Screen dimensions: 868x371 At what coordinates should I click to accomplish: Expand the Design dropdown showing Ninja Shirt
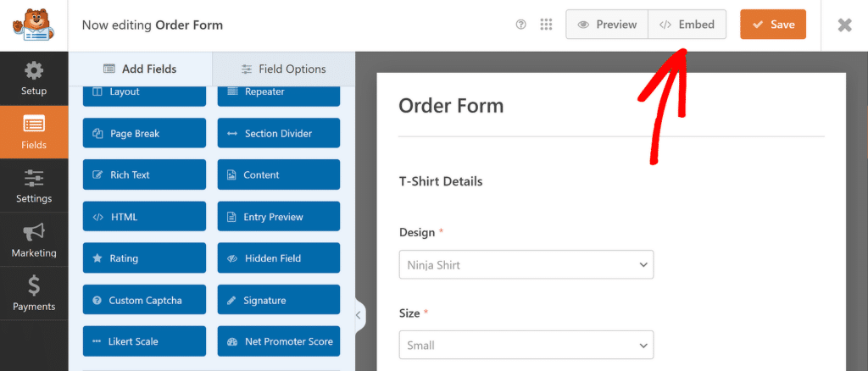(526, 265)
